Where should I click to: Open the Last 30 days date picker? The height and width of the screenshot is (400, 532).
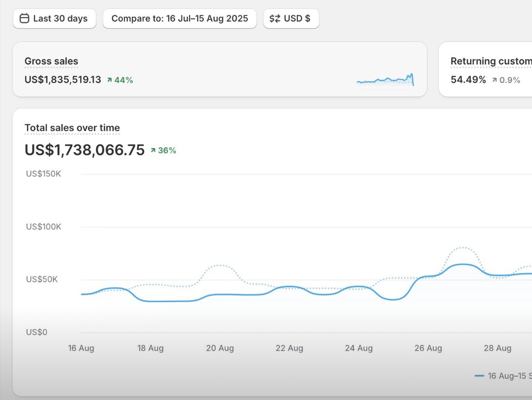pyautogui.click(x=54, y=19)
